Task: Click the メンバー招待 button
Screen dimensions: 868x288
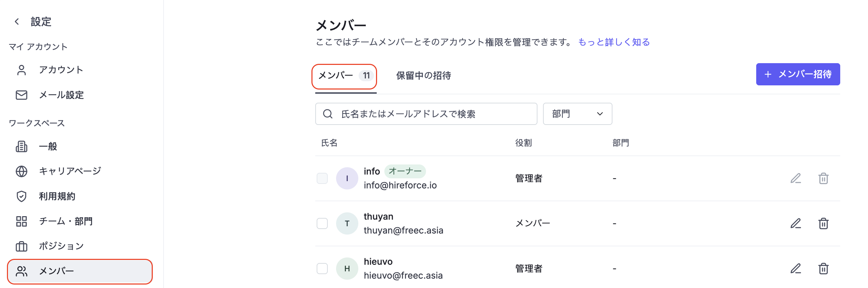Action: (798, 74)
